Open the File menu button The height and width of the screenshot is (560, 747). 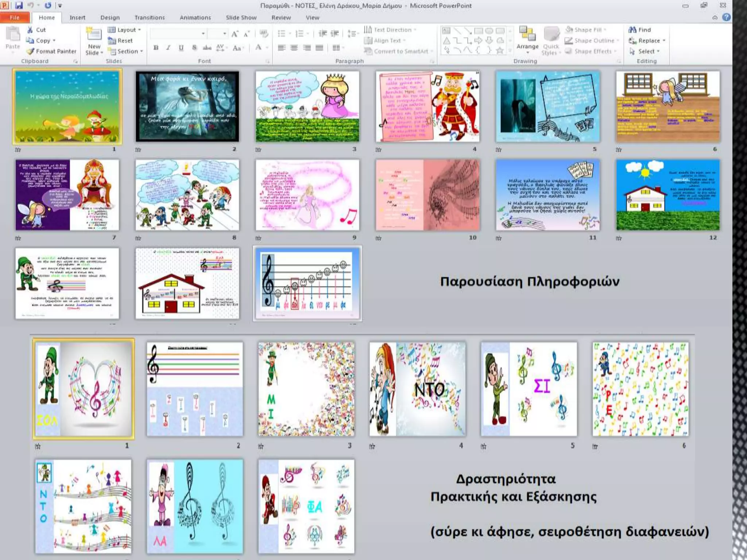pyautogui.click(x=15, y=17)
